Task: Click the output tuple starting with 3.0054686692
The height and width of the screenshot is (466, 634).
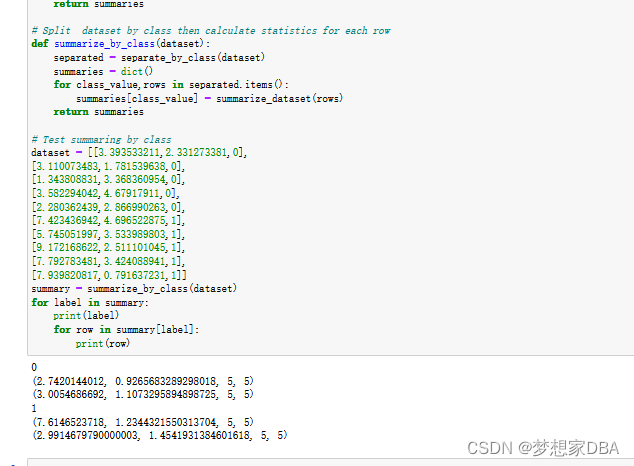Action: pos(143,394)
